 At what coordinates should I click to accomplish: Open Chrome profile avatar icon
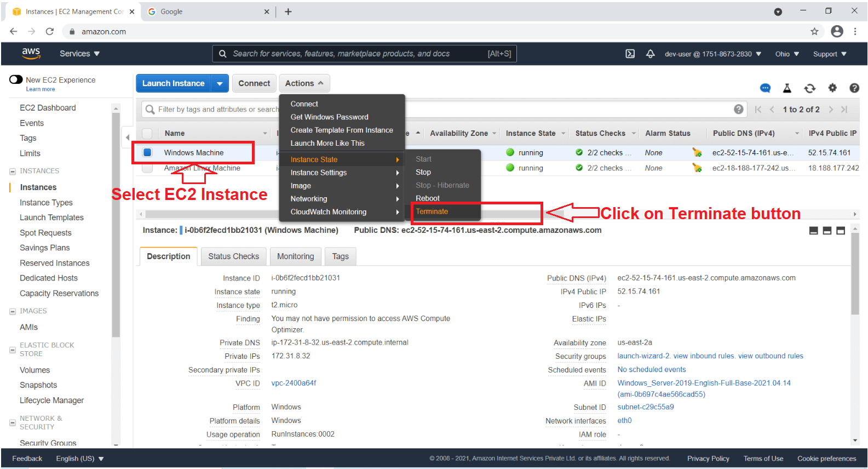(837, 31)
